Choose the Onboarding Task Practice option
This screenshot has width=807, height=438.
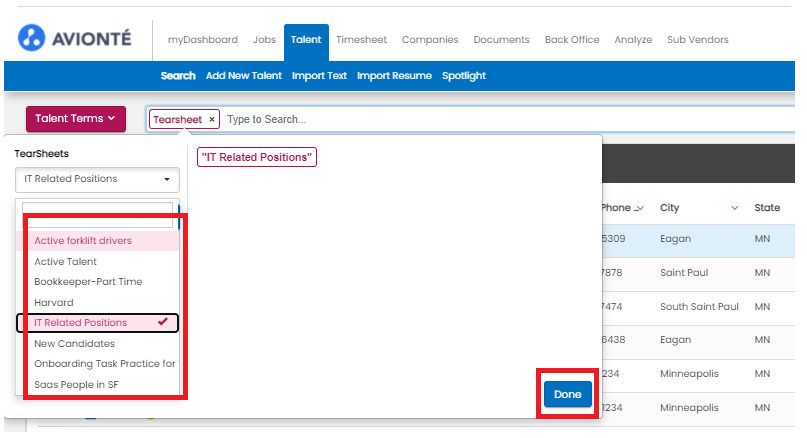tap(97, 364)
